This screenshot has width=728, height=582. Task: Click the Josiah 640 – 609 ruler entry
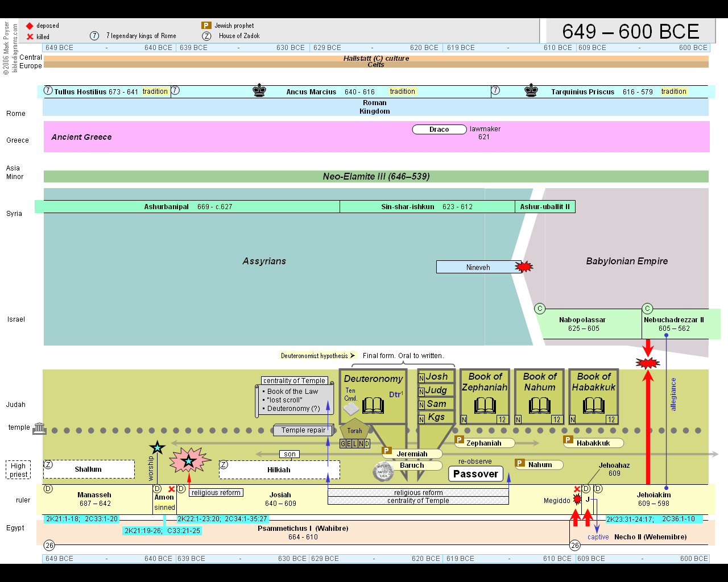point(280,499)
